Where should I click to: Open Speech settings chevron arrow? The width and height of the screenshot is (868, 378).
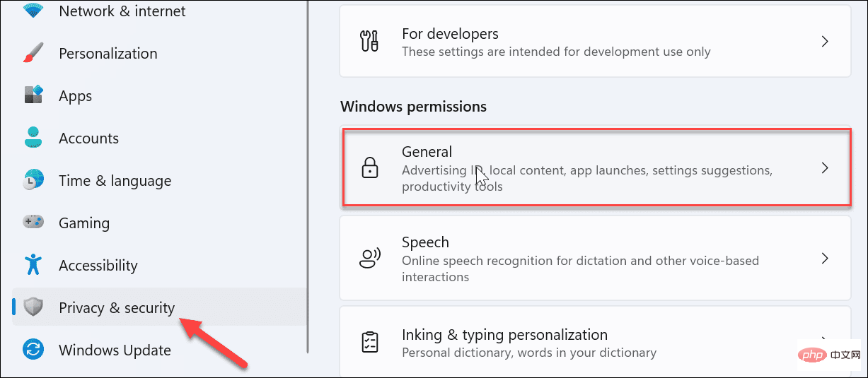[825, 259]
